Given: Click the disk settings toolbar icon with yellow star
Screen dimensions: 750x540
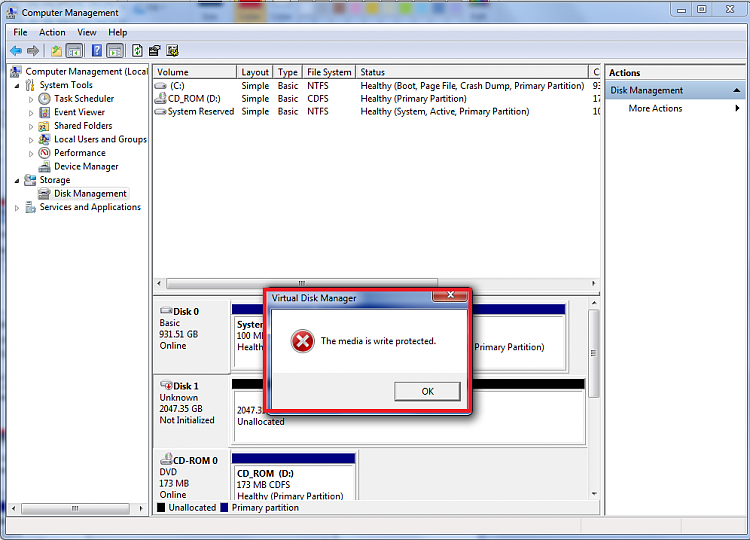Looking at the screenshot, I should (173, 51).
